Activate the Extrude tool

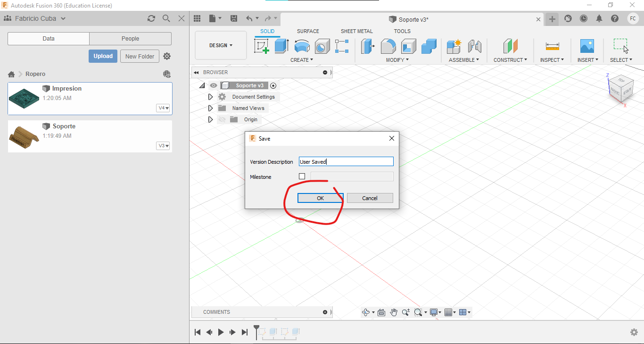281,46
